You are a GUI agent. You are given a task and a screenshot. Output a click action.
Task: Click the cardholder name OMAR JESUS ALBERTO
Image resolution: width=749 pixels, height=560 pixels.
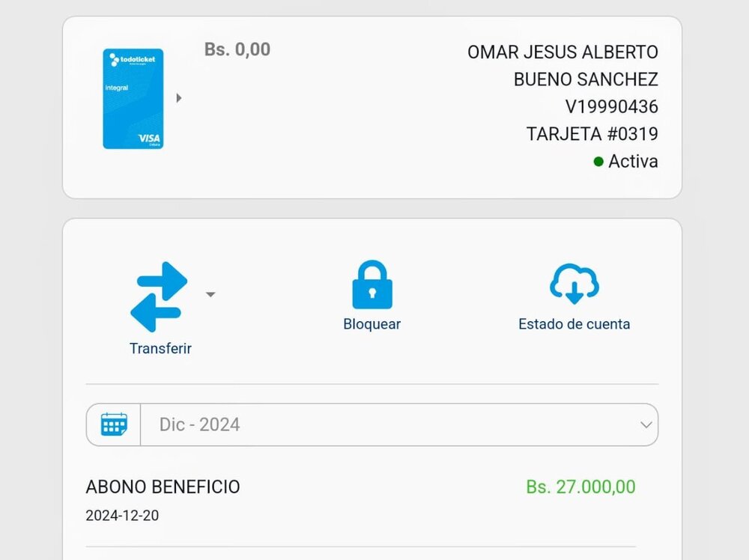tap(562, 52)
